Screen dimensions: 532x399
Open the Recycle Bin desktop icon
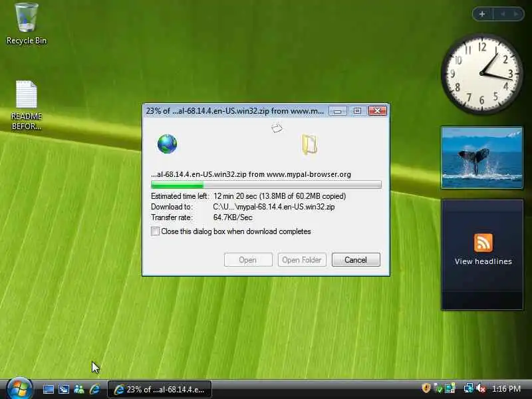click(27, 24)
